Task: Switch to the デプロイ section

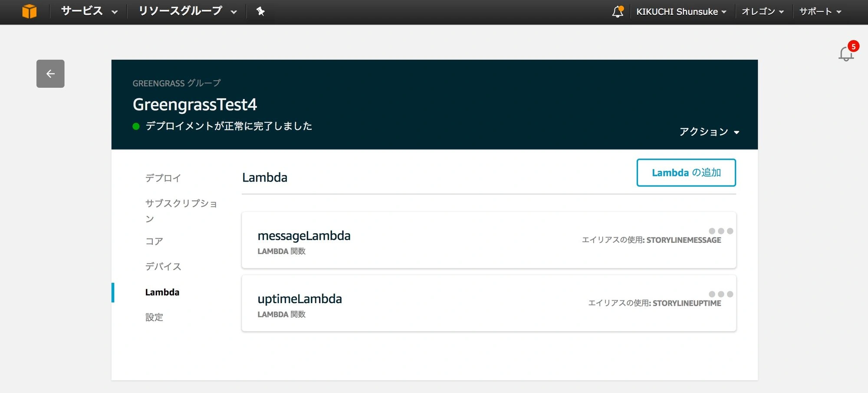Action: pyautogui.click(x=163, y=178)
